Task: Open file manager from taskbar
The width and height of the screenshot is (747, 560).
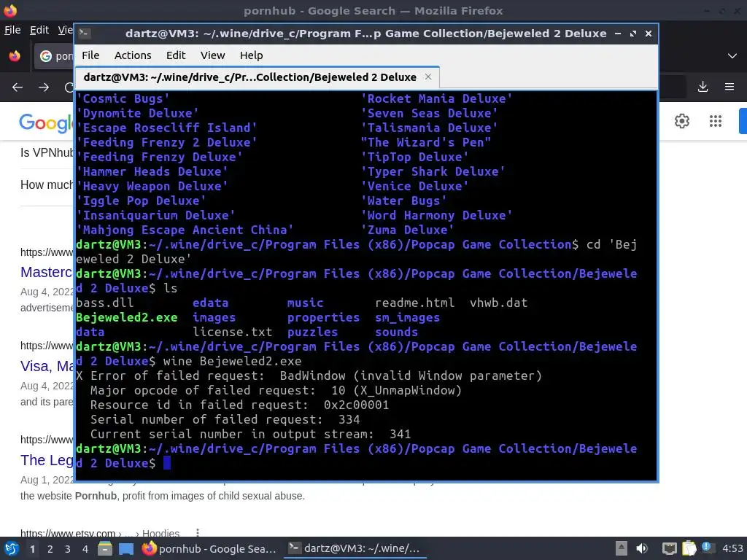Action: tap(105, 548)
